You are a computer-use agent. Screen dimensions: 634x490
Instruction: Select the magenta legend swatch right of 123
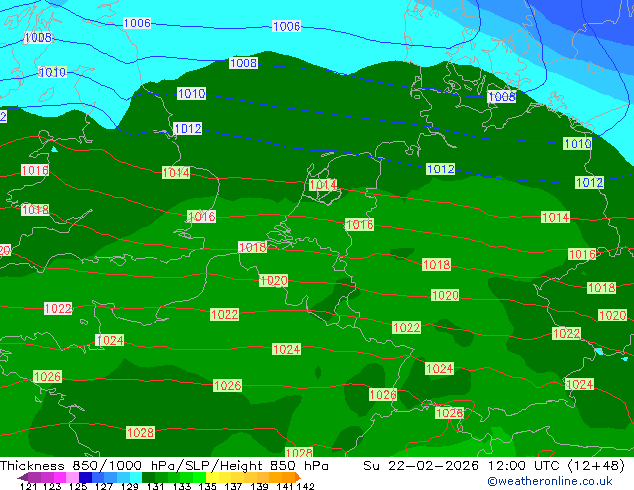pyautogui.click(x=59, y=477)
